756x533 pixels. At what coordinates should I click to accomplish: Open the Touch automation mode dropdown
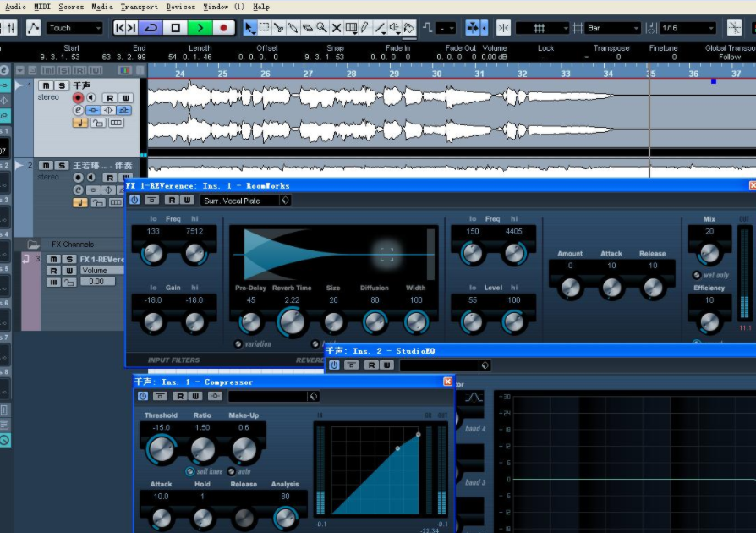[74, 28]
